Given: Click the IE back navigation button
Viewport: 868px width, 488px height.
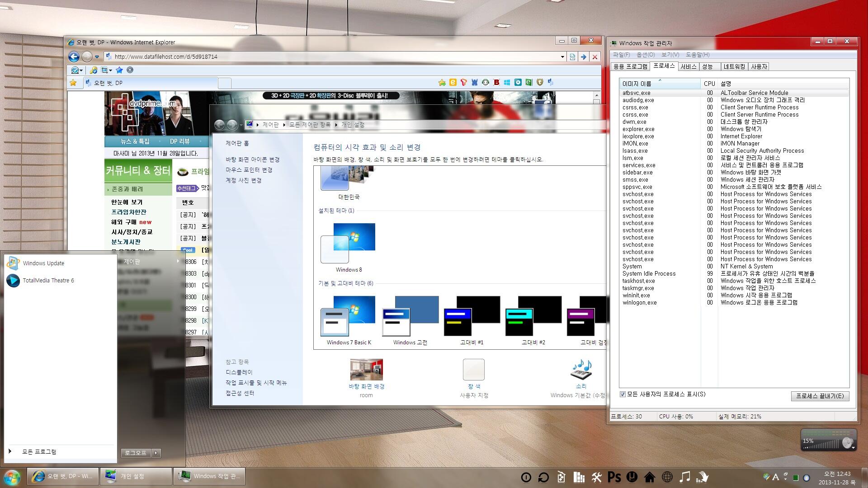Looking at the screenshot, I should pyautogui.click(x=74, y=56).
